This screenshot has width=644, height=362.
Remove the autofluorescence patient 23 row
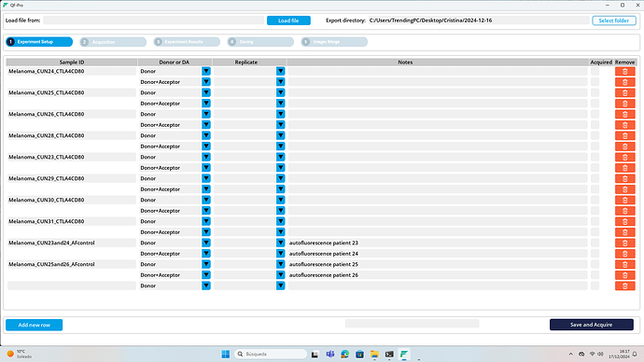point(624,243)
